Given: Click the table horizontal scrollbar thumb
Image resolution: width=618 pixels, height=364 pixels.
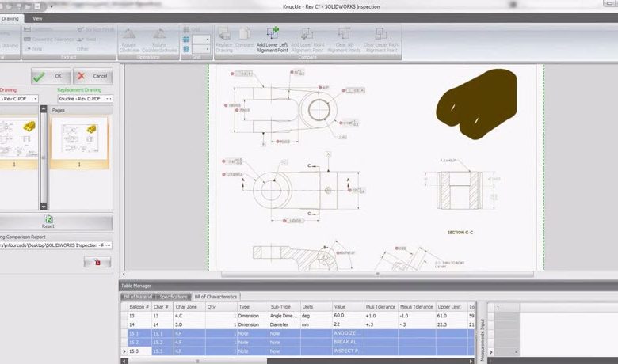Looking at the screenshot, I should click(x=198, y=361).
